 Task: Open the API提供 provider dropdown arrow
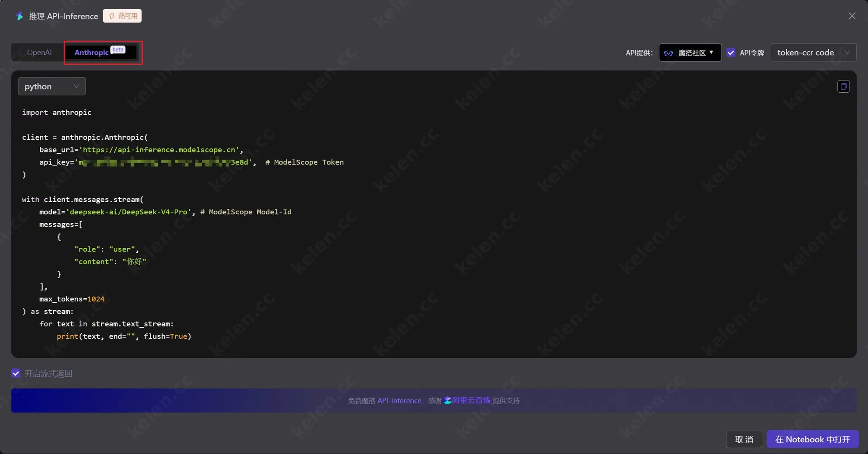point(712,52)
